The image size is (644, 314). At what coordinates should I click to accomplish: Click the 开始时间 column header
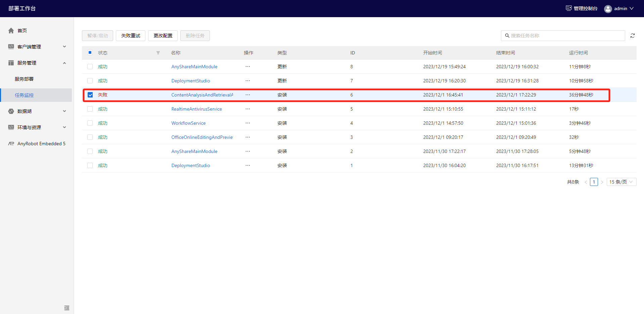(432, 53)
